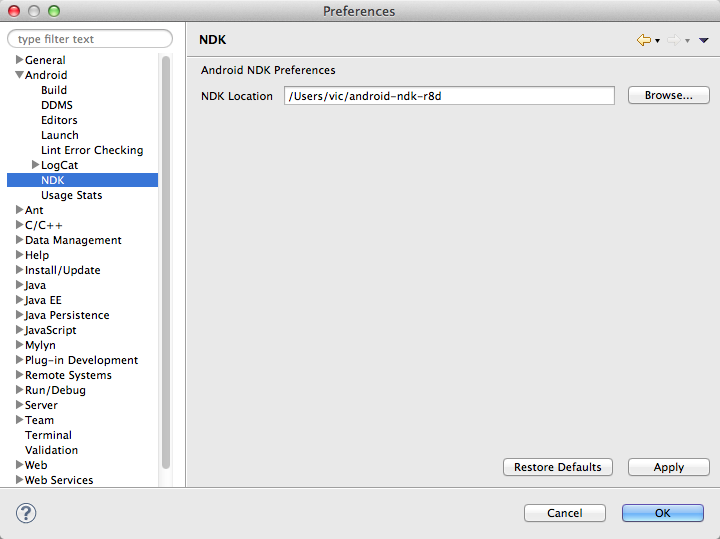This screenshot has width=720, height=539.
Task: Expand the Web node
Action: [19, 465]
